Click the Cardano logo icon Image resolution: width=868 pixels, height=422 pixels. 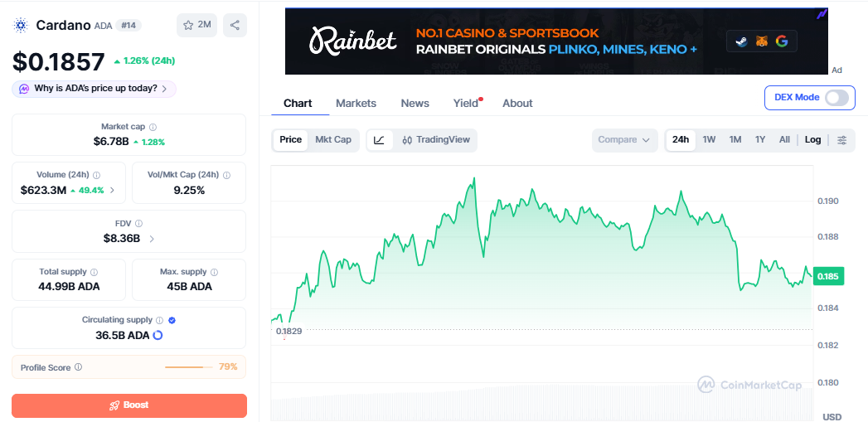point(21,25)
